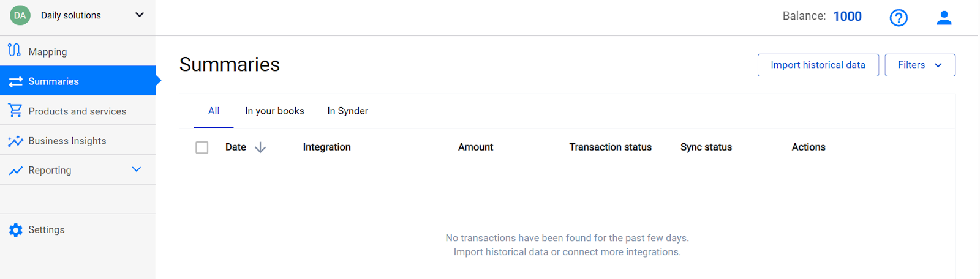Viewport: 980px width, 279px height.
Task: Click the Transaction status column header
Action: (x=610, y=147)
